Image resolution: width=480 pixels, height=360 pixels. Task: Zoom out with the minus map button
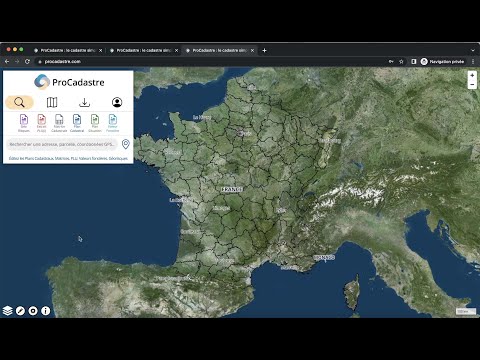(472, 84)
